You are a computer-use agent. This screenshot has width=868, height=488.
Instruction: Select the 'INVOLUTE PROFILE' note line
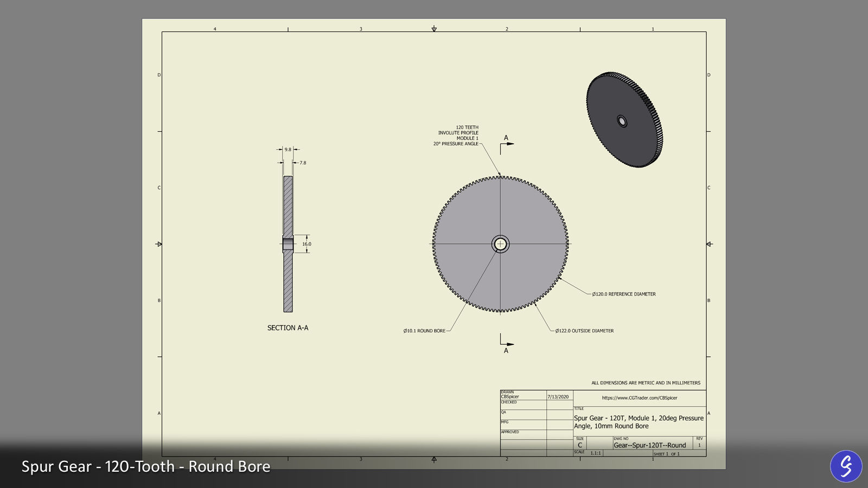point(458,133)
